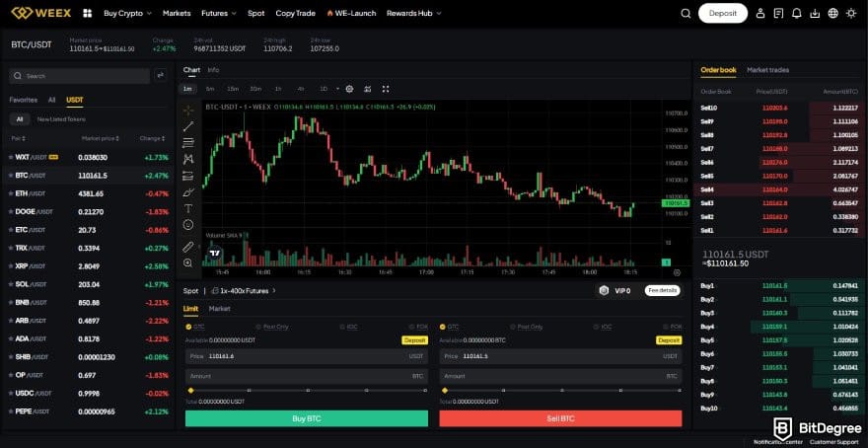This screenshot has width=868, height=448.
Task: Open the 1x-400x Futures link chevron
Action: 274,290
